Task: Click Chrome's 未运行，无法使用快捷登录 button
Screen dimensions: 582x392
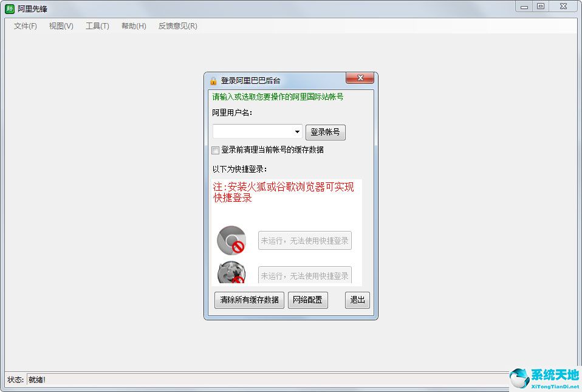Action: pos(305,241)
